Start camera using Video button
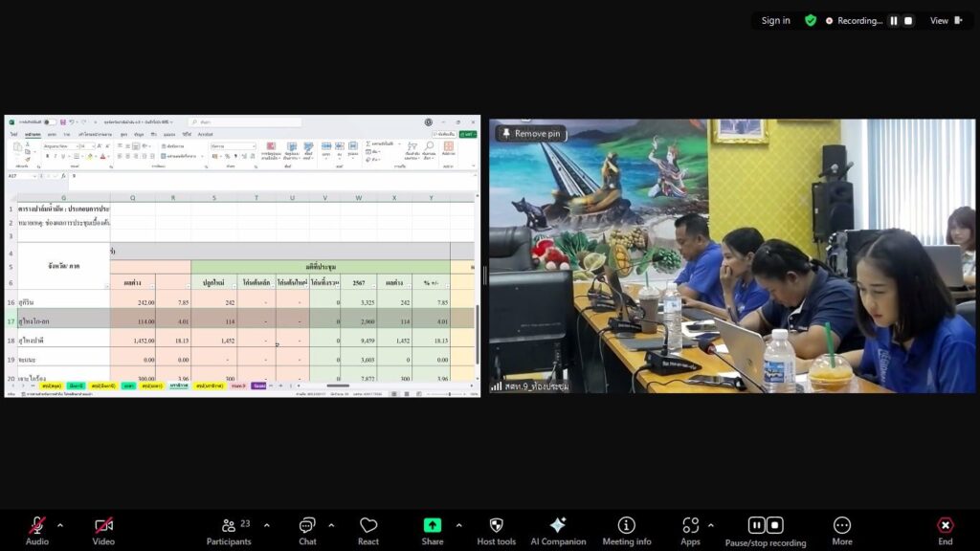Viewport: 980px width, 551px height. [103, 526]
